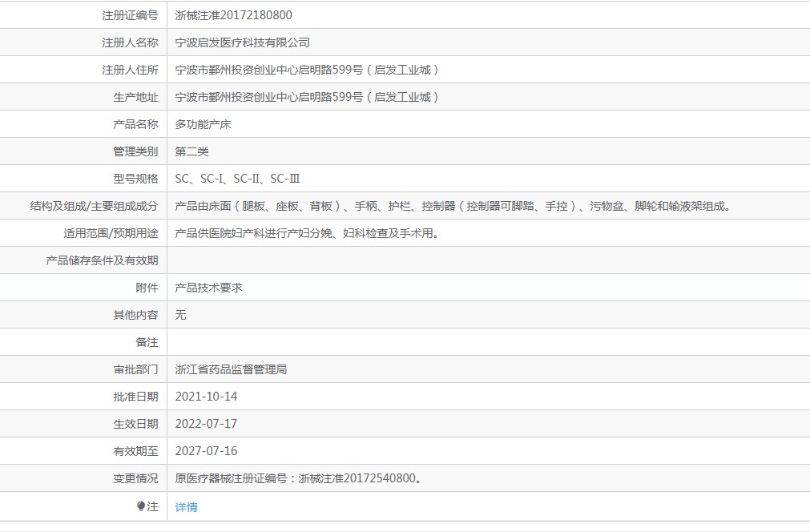This screenshot has height=532, width=810.
Task: Select registration number 浙械注准20172180800
Action: [233, 15]
